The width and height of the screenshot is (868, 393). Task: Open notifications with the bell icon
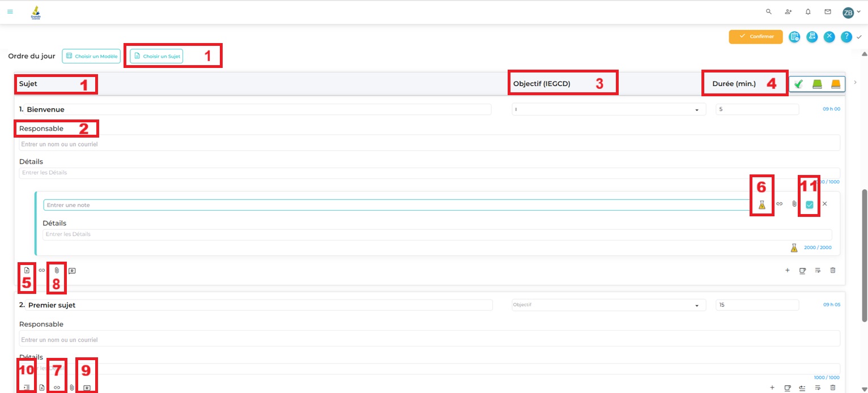pos(807,11)
